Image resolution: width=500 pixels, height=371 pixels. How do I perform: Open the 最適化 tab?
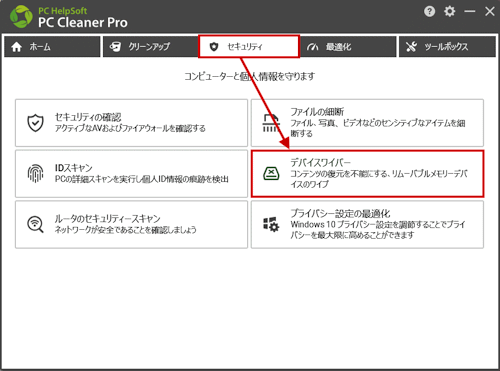point(348,47)
